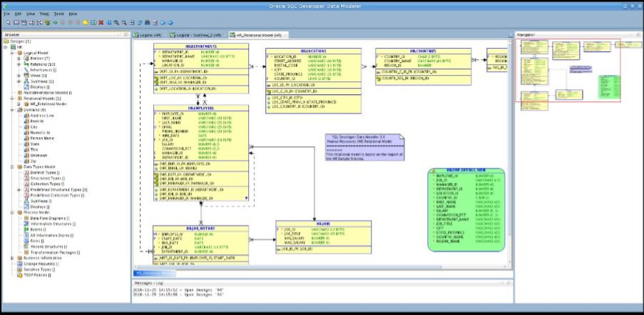Image resolution: width=644 pixels, height=315 pixels.
Task: Choose the New Table tool
Action: [16, 23]
